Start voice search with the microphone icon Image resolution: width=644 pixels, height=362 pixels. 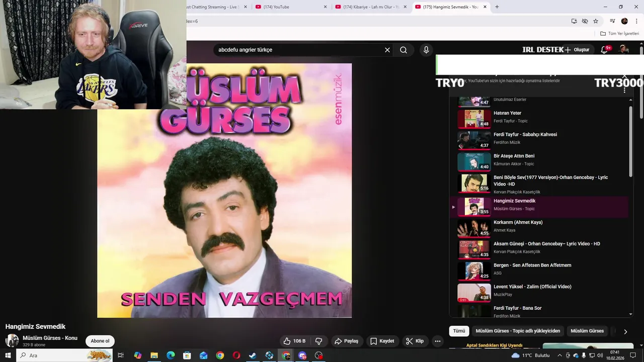tap(426, 50)
